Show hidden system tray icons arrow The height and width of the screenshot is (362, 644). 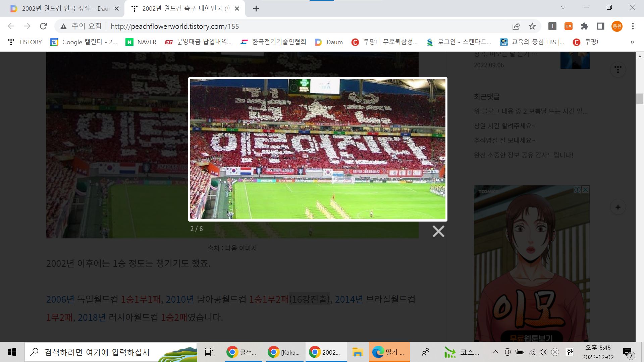(495, 352)
